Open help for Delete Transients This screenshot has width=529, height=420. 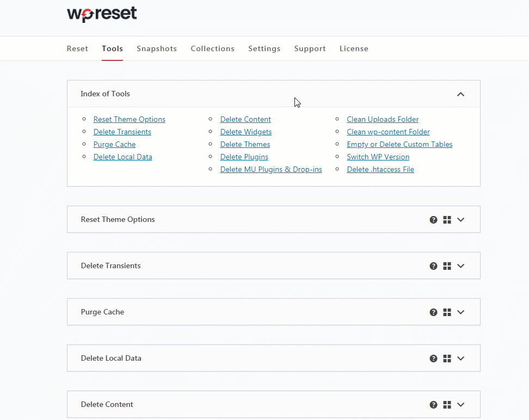coord(433,266)
